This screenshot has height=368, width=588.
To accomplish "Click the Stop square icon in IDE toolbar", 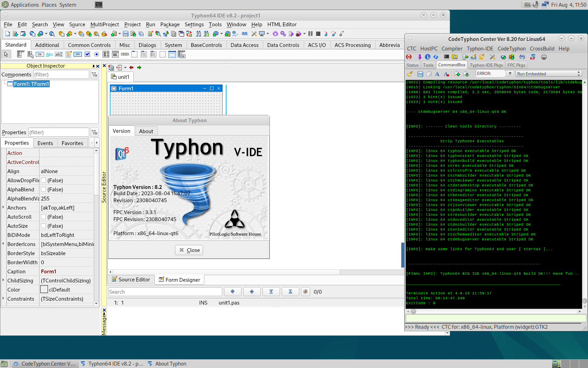I will [318, 34].
